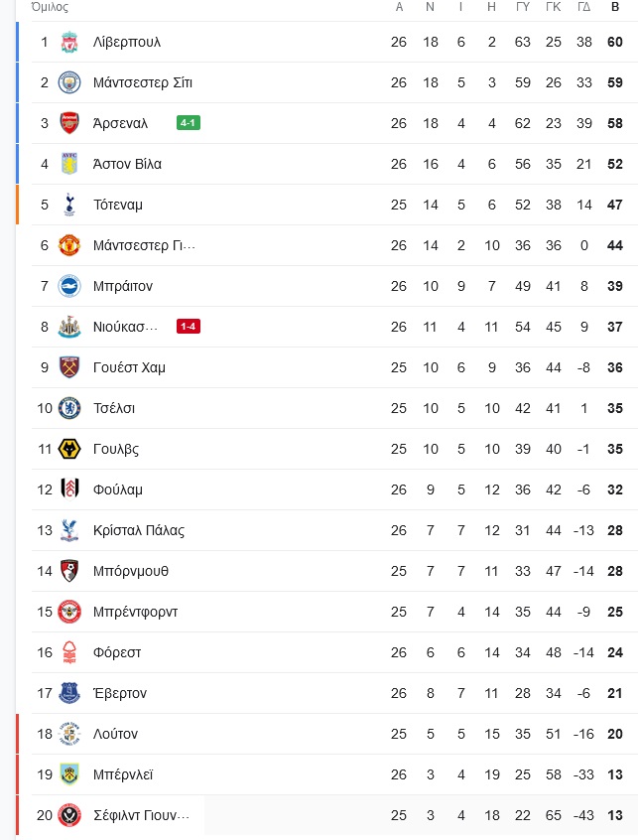Click the Chelsea crest icon
Image resolution: width=638 pixels, height=840 pixels.
pyautogui.click(x=68, y=408)
